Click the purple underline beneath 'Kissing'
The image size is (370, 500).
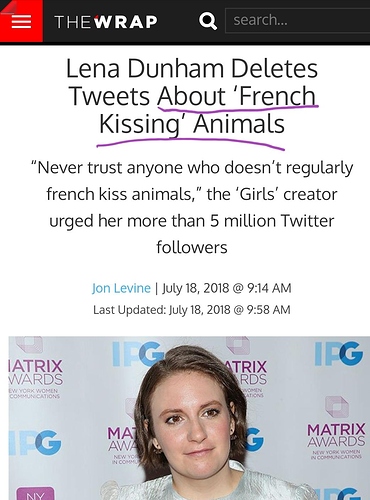pyautogui.click(x=191, y=144)
